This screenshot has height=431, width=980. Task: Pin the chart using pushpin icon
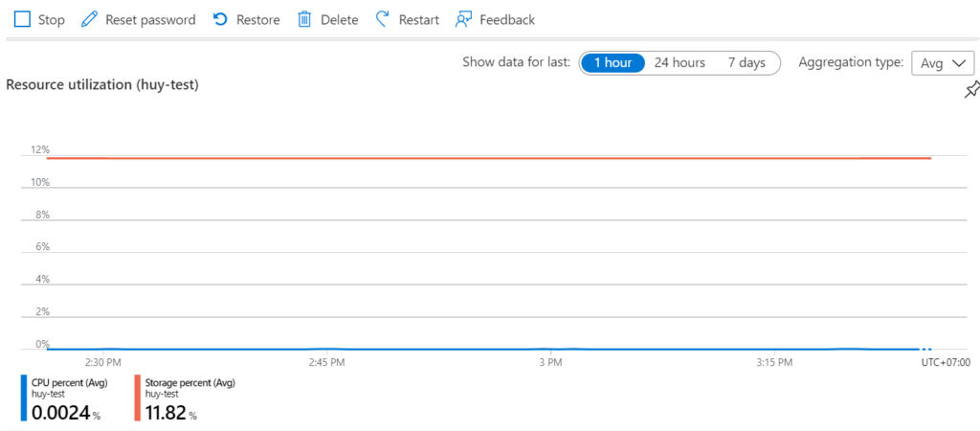coord(971,90)
